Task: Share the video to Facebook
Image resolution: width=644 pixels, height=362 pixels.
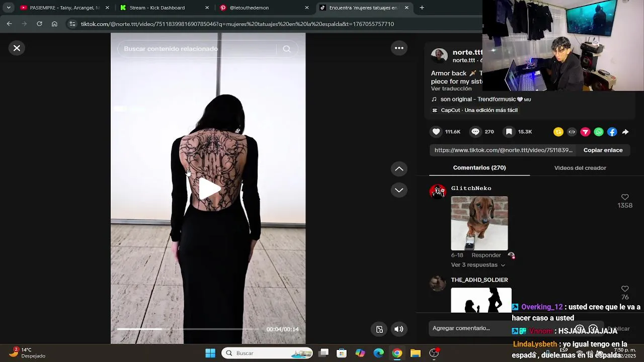Action: coord(612,132)
